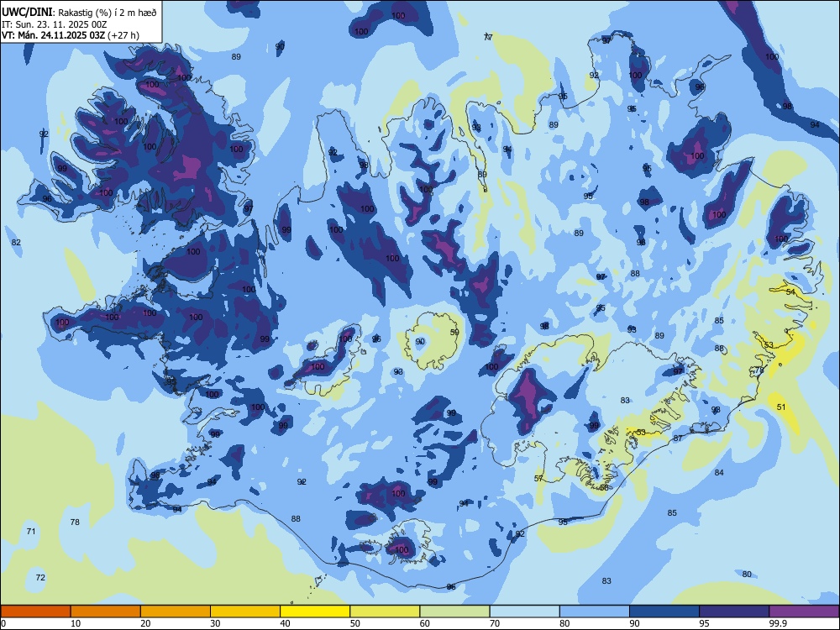Click the orange 10–20 legend swatch
The height and width of the screenshot is (630, 840).
coord(106,612)
